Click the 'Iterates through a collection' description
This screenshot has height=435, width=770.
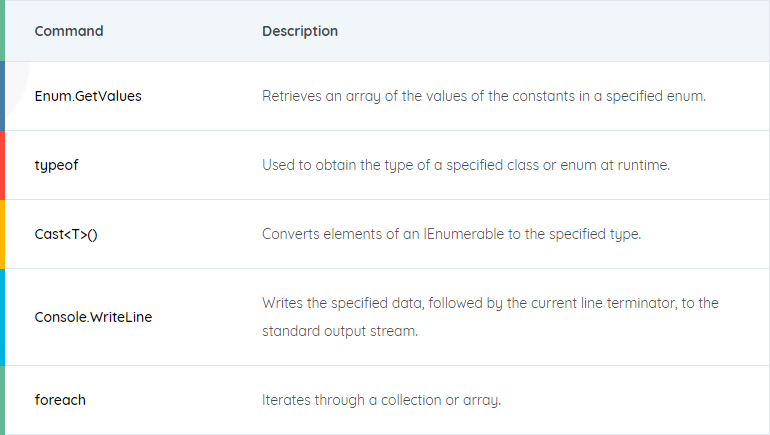coord(381,400)
